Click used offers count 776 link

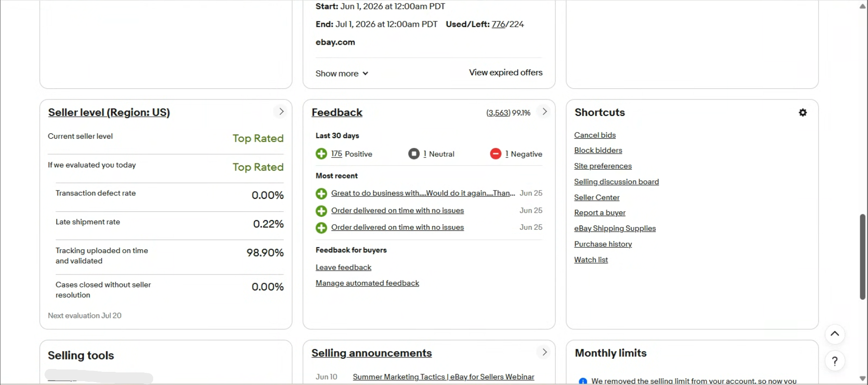498,24
